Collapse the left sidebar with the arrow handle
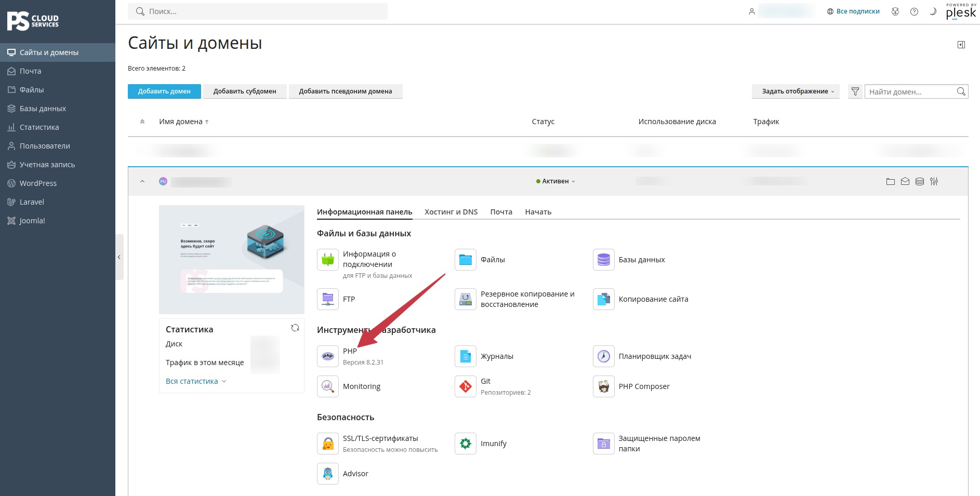The height and width of the screenshot is (496, 980). [x=119, y=257]
